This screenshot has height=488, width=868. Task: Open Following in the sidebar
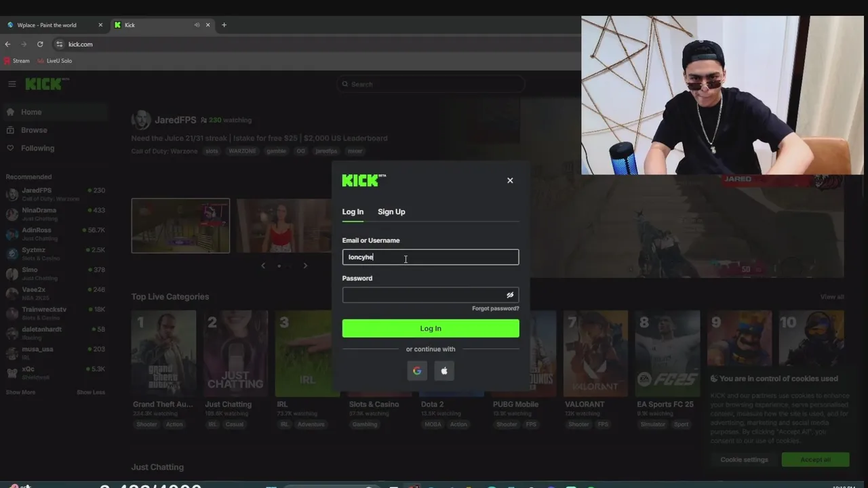point(54,148)
